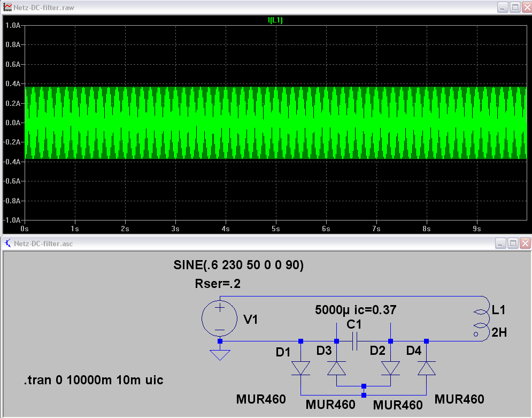Select the D4 diode symbol

click(x=426, y=368)
